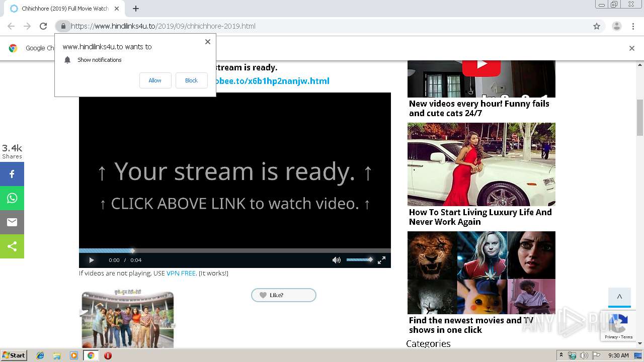Open the tray volume control
644x362 pixels.
pos(584,355)
